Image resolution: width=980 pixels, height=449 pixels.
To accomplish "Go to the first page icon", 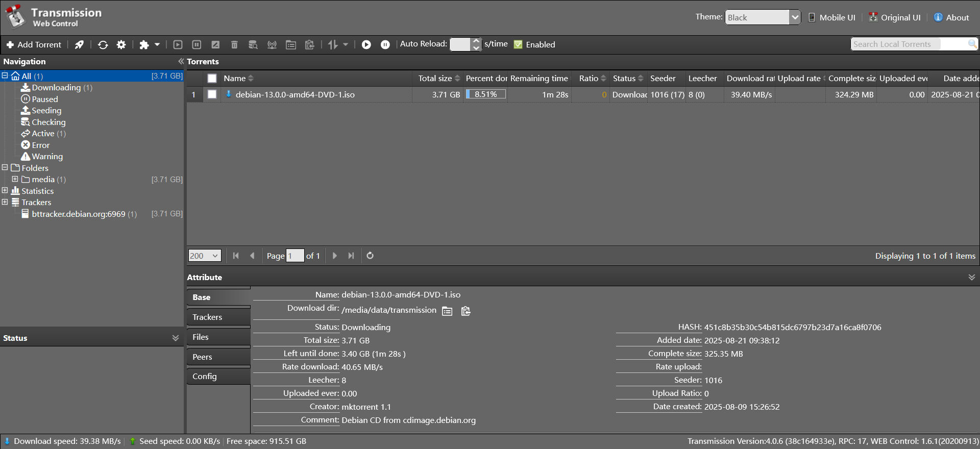I will click(236, 256).
